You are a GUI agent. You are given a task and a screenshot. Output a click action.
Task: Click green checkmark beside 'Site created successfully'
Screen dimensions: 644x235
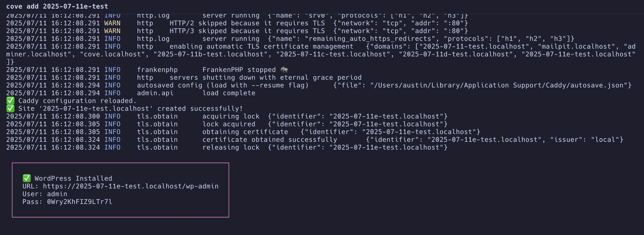pyautogui.click(x=10, y=109)
